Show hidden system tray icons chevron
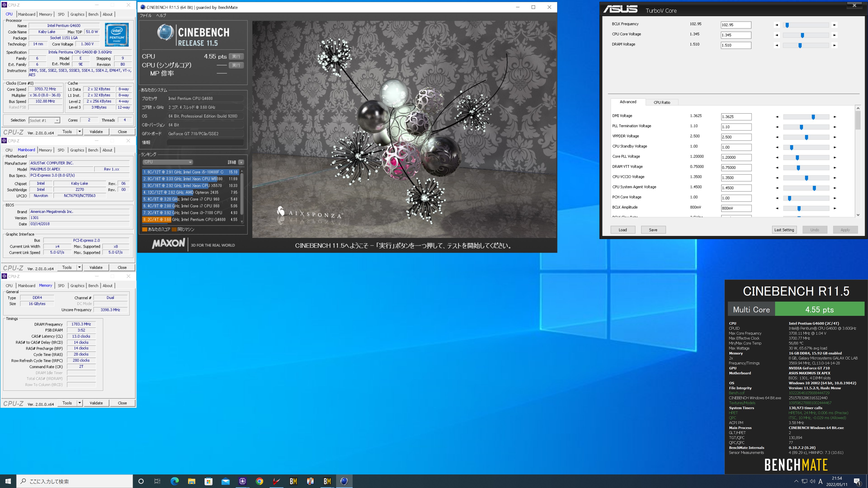 (796, 481)
